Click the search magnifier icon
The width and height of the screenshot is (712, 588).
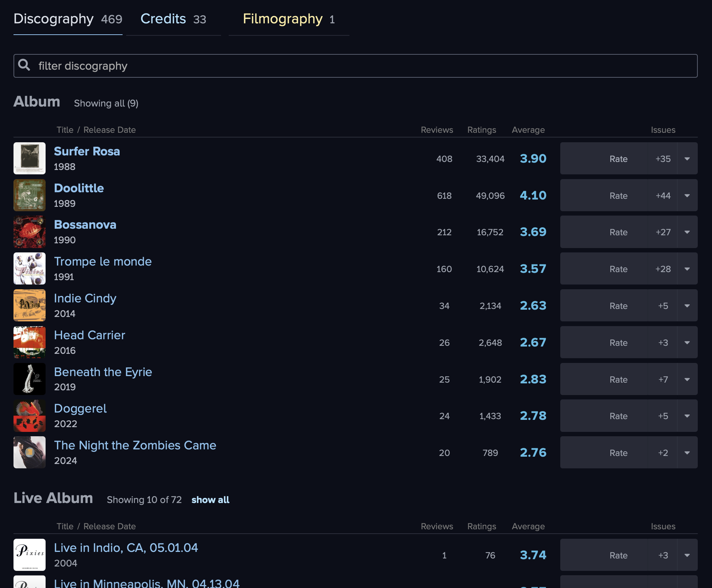24,65
